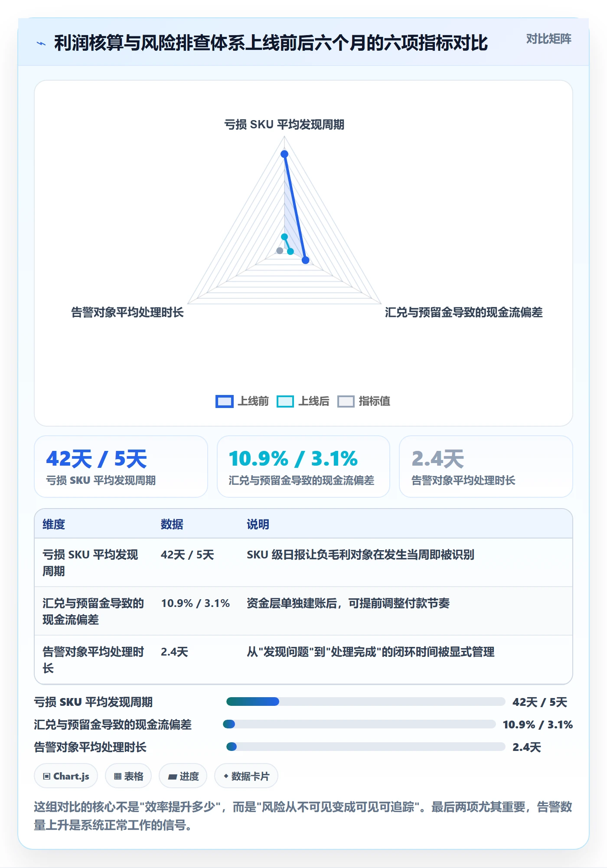Click the gray radar data point

point(280,251)
